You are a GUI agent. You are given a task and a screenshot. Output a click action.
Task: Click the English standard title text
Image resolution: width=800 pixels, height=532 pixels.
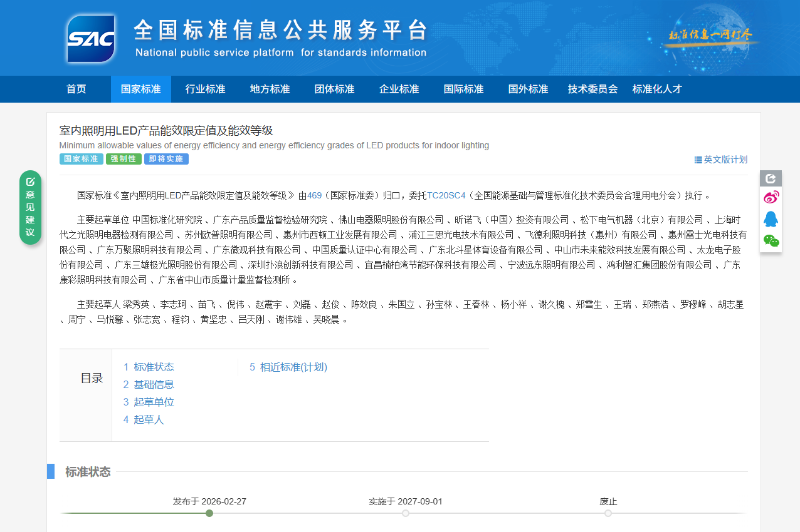point(274,145)
